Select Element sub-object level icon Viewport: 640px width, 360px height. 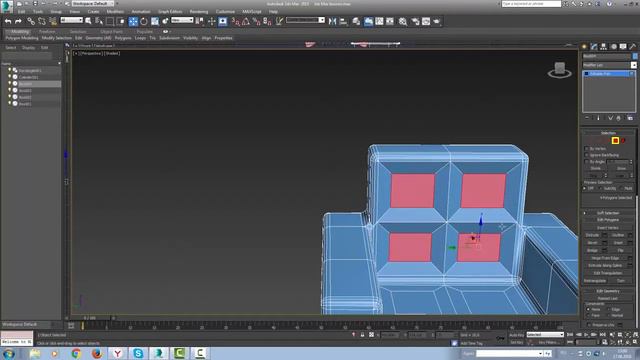coord(623,140)
